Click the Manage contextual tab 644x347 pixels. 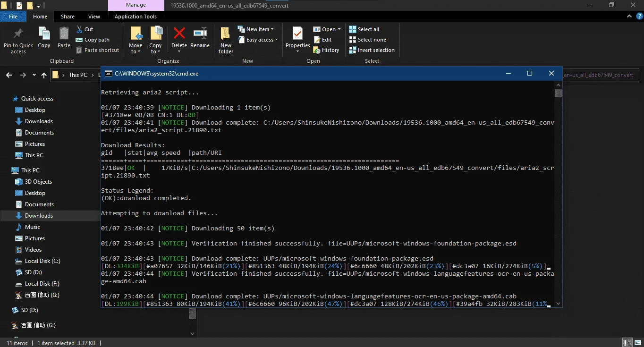point(136,5)
